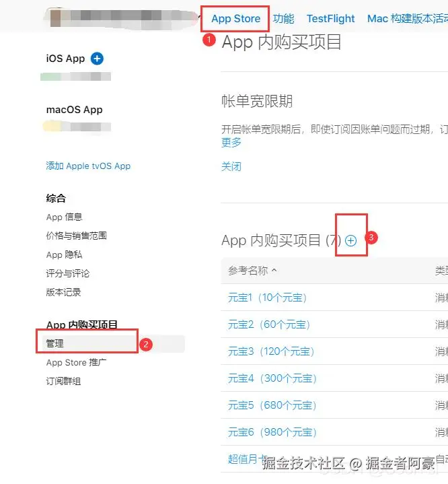Click 添加 Apple tvOS App link
This screenshot has height=484, width=448.
coord(88,166)
